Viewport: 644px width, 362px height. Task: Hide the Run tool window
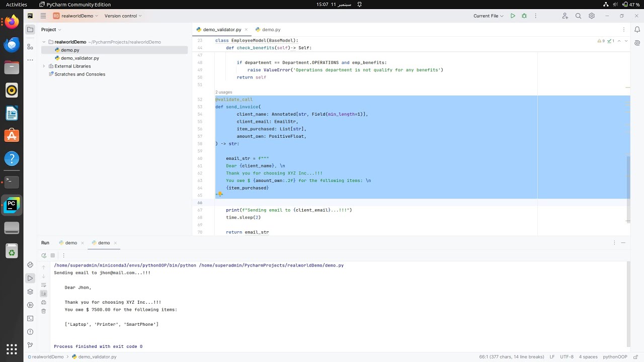click(623, 243)
